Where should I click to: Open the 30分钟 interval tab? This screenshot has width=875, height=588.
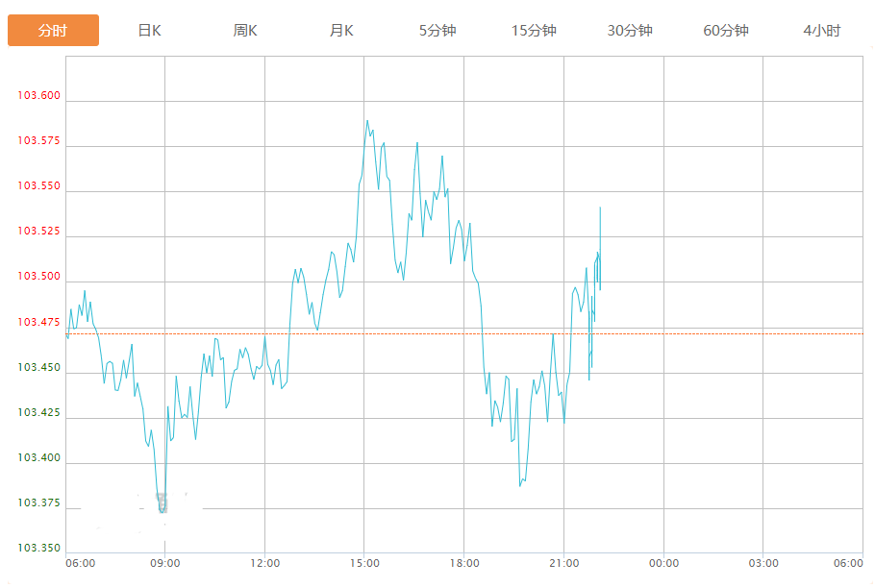coord(630,31)
